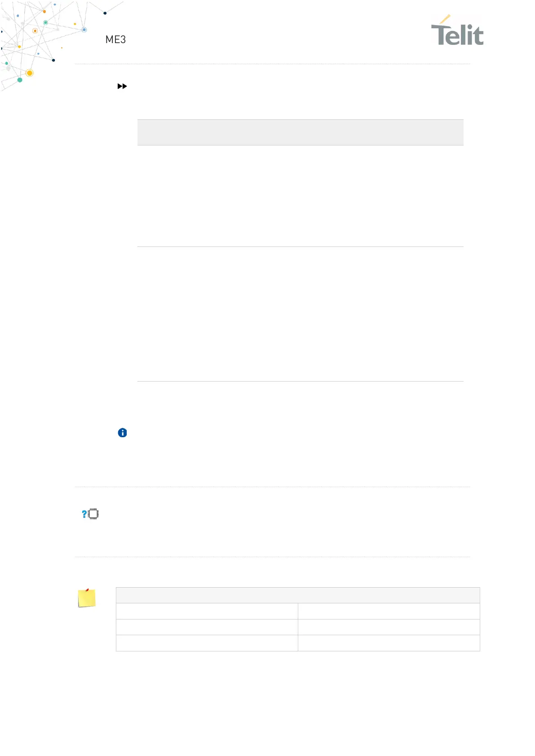This screenshot has height=756, width=535.
Task: Select the bottom-left cell of the bottom table
Action: (207, 643)
